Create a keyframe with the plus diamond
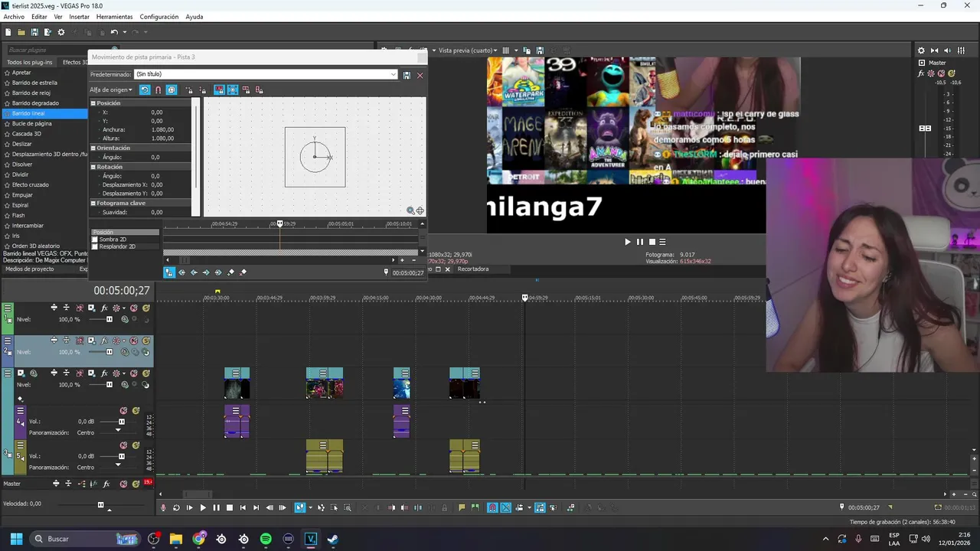The width and height of the screenshot is (980, 551). pyautogui.click(x=231, y=272)
